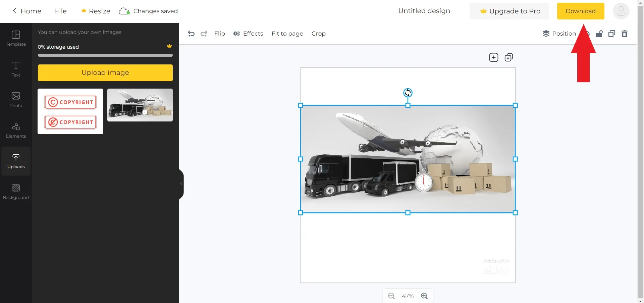
Task: Duplicate the current page
Action: [508, 57]
